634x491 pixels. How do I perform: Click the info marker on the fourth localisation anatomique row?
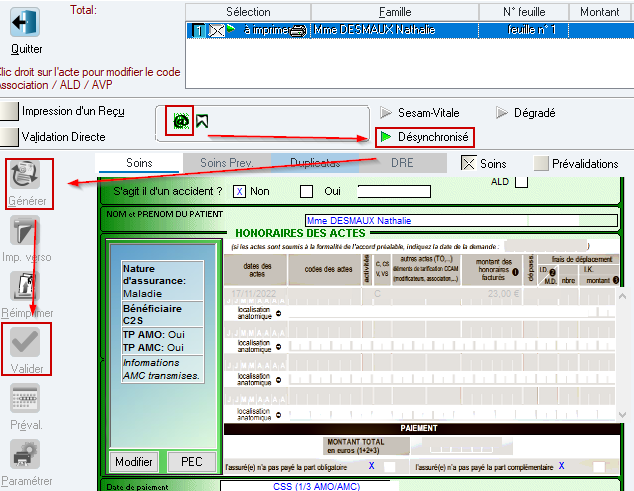pyautogui.click(x=279, y=415)
